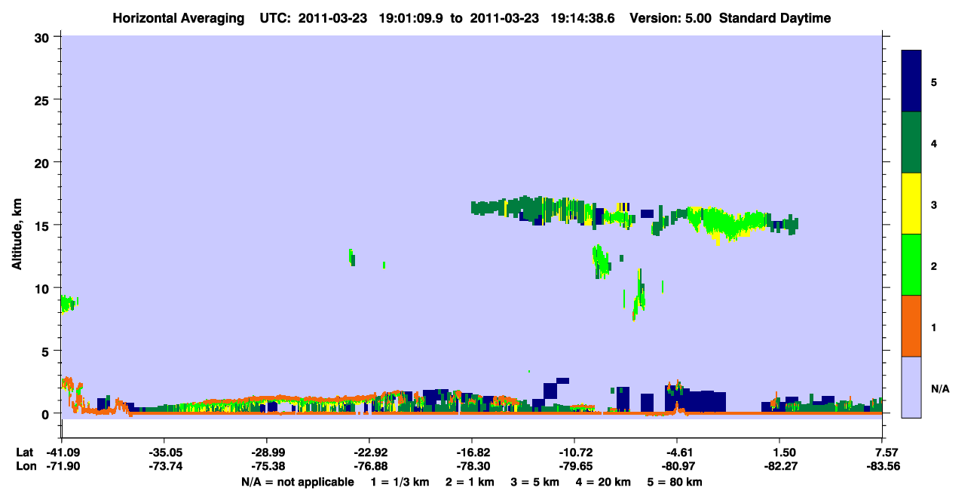Click the yellow colorbar segment labeled 3
This screenshot has width=980, height=503.
911,204
